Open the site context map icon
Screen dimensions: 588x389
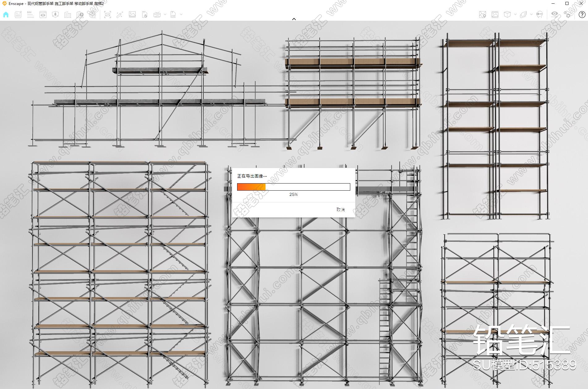click(x=55, y=15)
